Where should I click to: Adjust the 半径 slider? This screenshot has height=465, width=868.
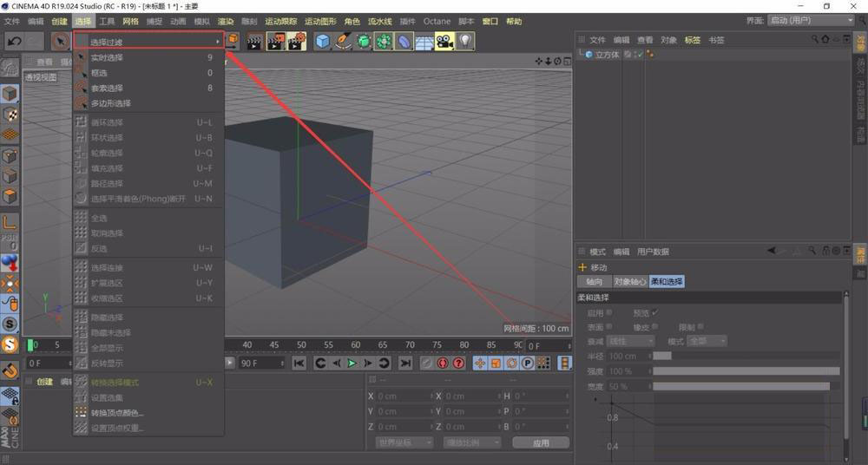pos(746,356)
